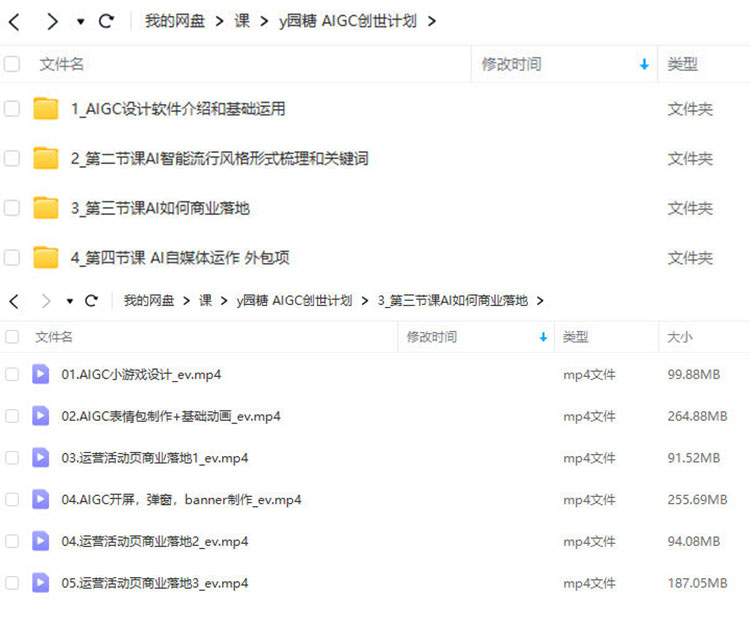The width and height of the screenshot is (750, 620).
Task: Check the 2_第二节课 folder checkbox
Action: click(12, 158)
